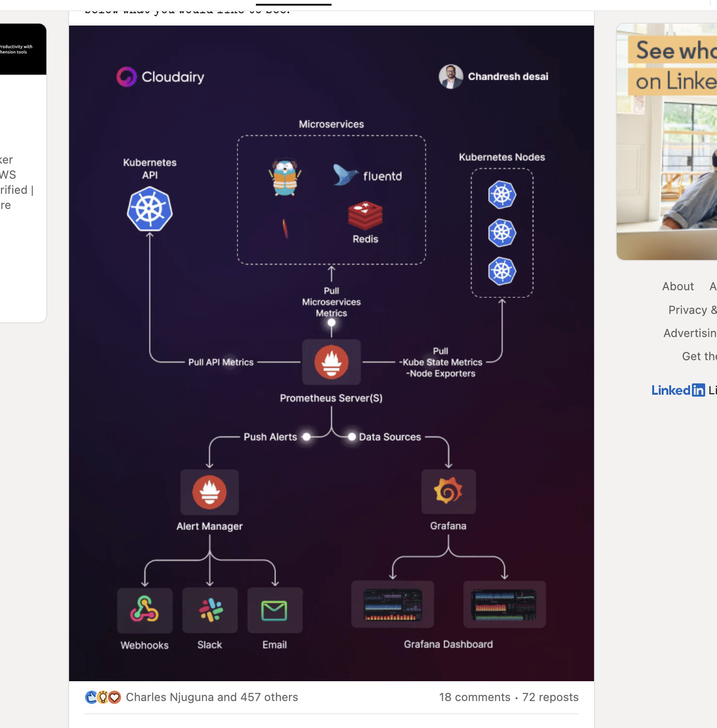
Task: Open the right Grafana dashboard thumbnail
Action: [x=504, y=605]
